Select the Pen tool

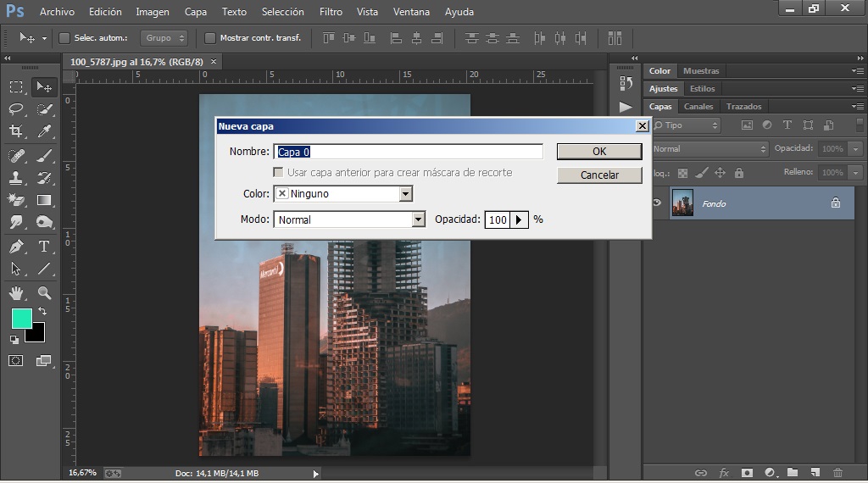[x=16, y=247]
